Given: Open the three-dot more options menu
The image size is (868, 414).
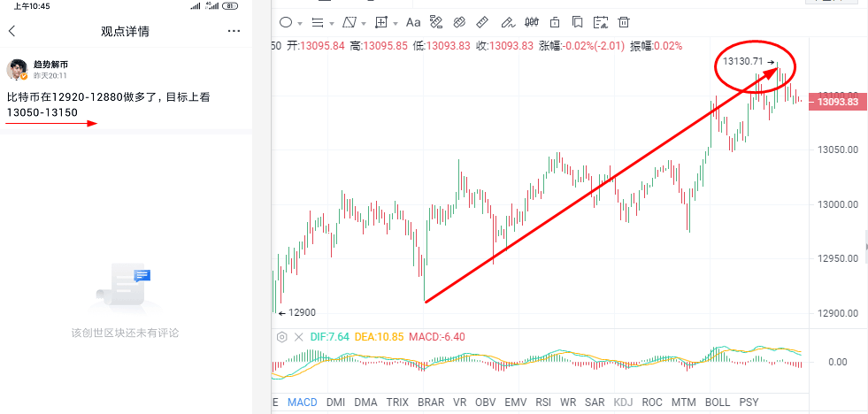Looking at the screenshot, I should [x=234, y=31].
